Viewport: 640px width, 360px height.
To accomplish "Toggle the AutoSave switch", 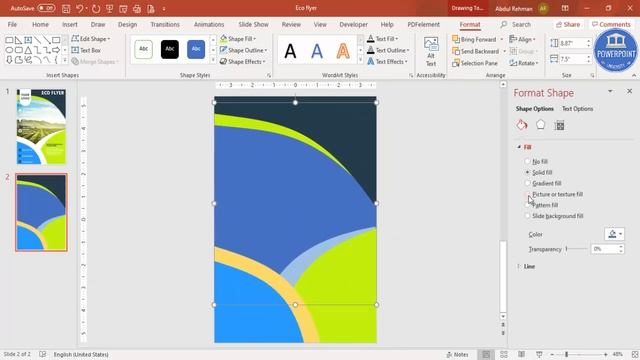I will 46,8.
